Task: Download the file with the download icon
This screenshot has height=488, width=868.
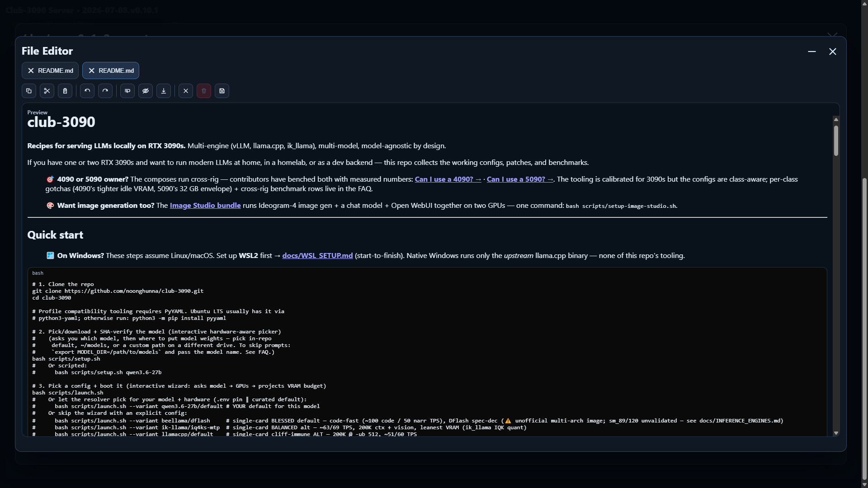Action: tap(164, 91)
